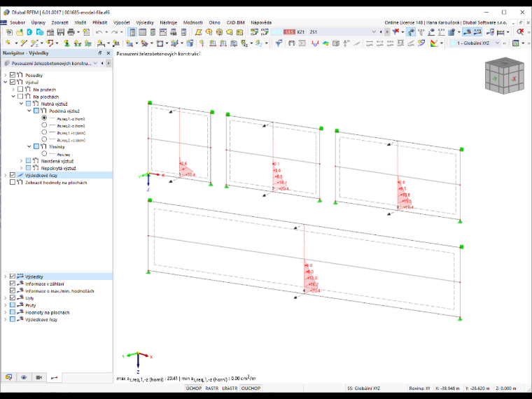Toggle the OUCHOP status bar button
532x399 pixels.
pos(251,388)
